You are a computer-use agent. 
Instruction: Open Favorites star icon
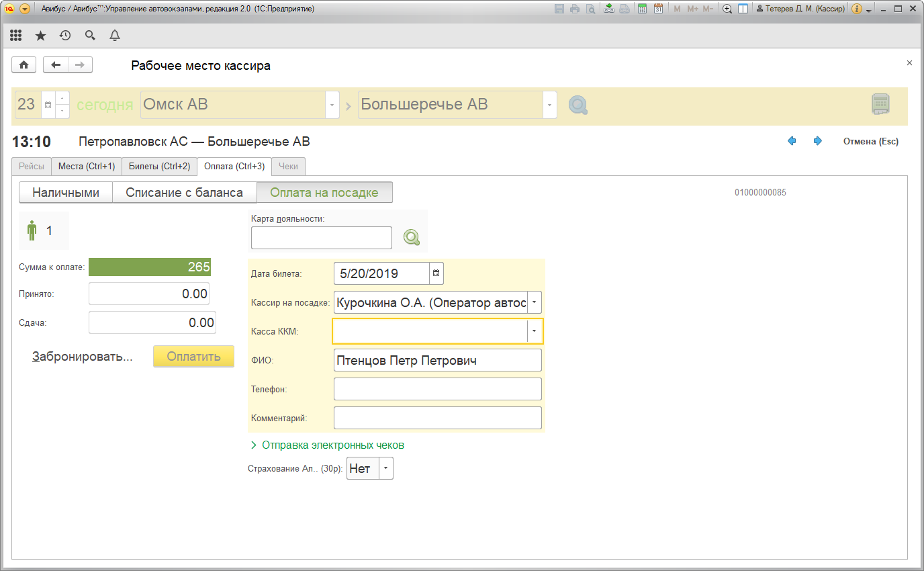(40, 36)
